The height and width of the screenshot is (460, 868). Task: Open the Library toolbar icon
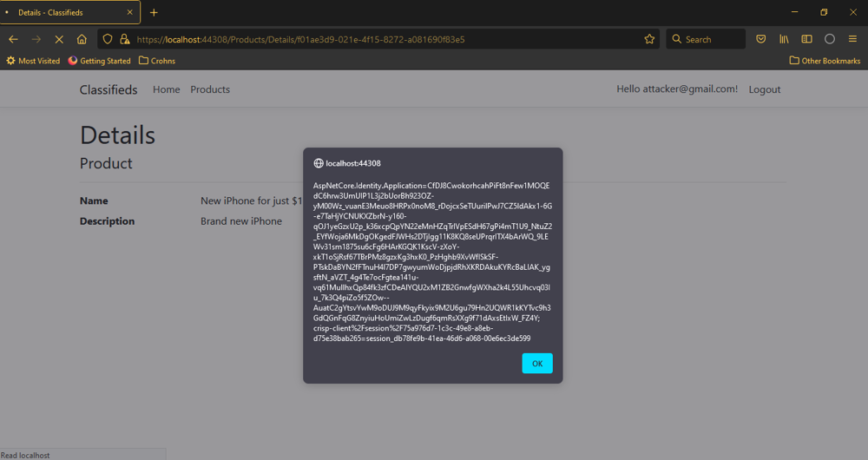coord(784,39)
